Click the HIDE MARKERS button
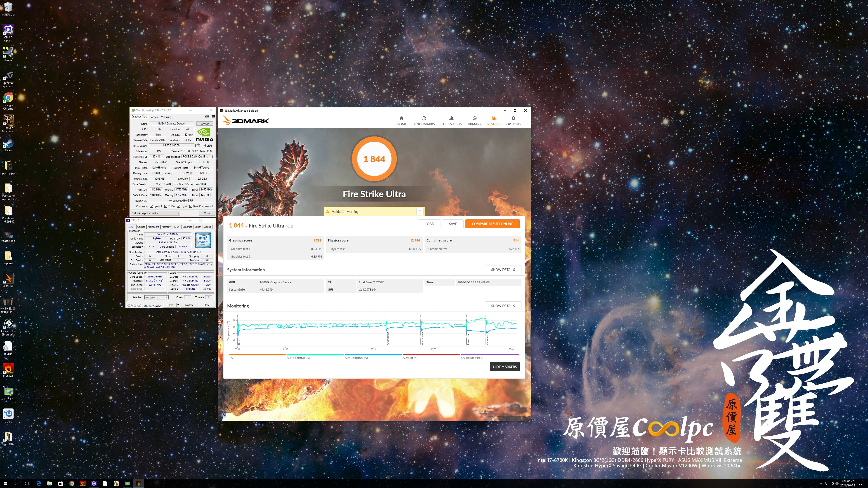Screen dimensions: 868x488 coord(505,367)
